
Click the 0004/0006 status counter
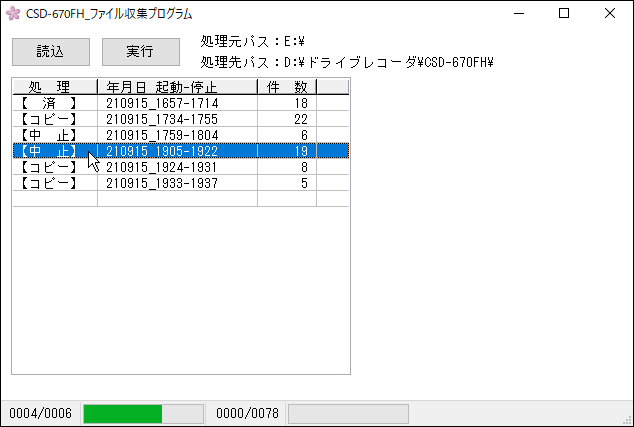40,413
